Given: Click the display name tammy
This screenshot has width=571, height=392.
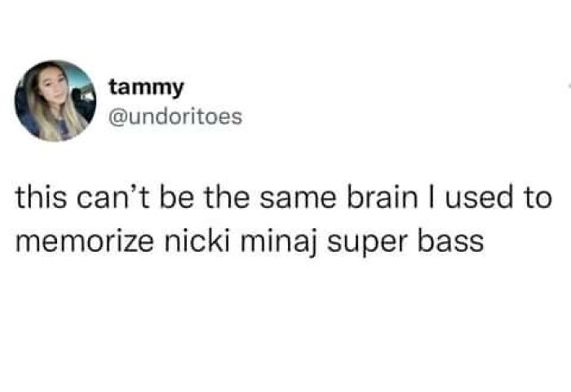Looking at the screenshot, I should coord(146,88).
